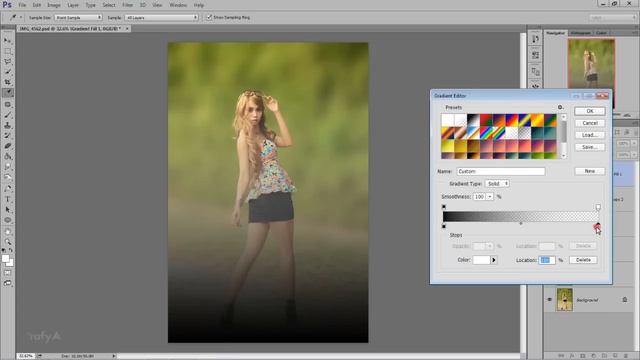Delete the selected color stop
The width and height of the screenshot is (640, 360).
point(583,260)
